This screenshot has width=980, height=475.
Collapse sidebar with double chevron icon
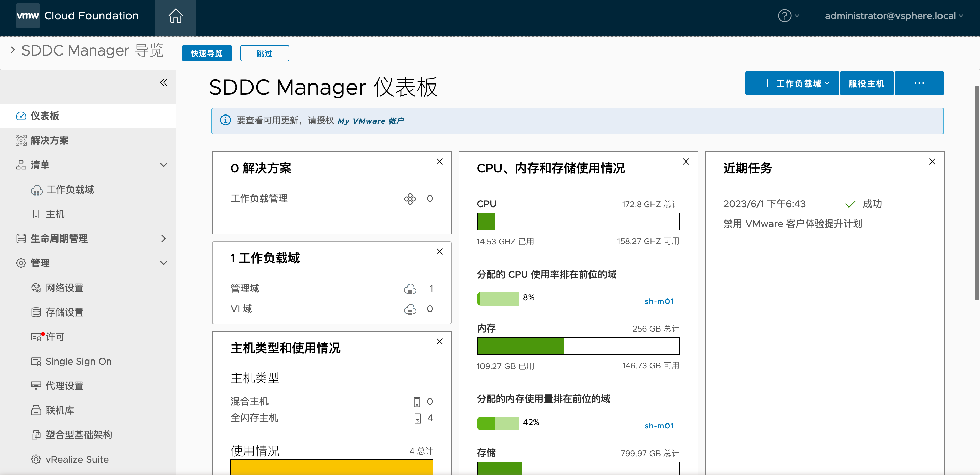point(164,82)
